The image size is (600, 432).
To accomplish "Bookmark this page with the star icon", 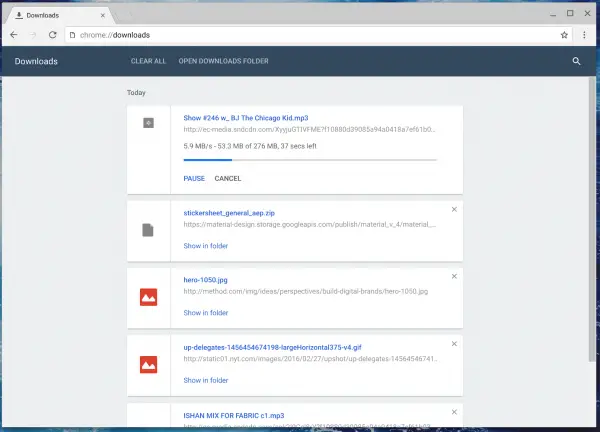I will (x=564, y=35).
